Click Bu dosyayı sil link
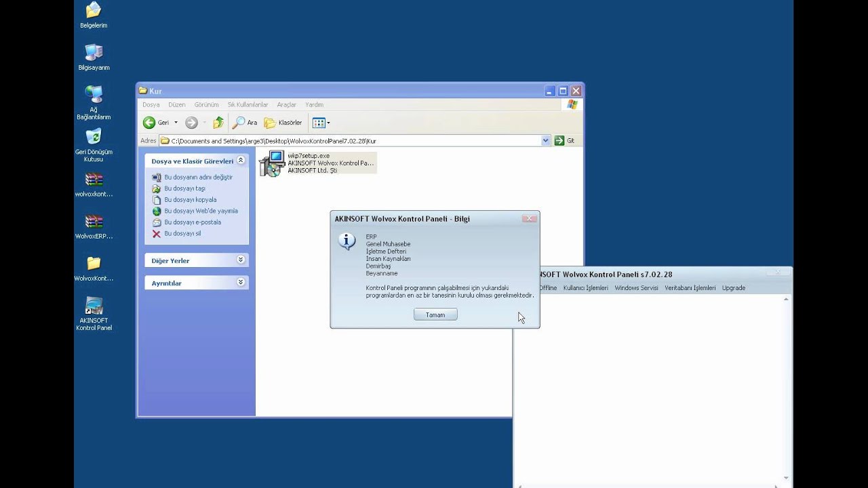This screenshot has height=488, width=868. [x=182, y=234]
